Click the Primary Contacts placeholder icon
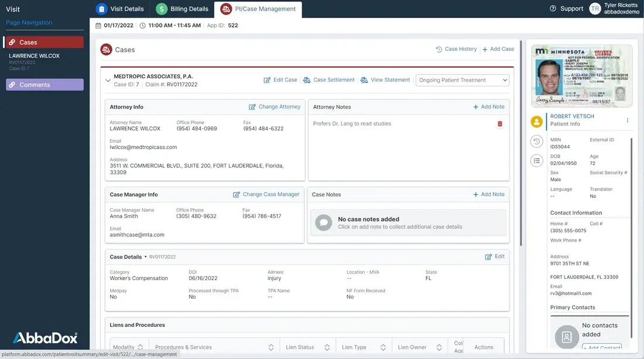 tap(567, 337)
